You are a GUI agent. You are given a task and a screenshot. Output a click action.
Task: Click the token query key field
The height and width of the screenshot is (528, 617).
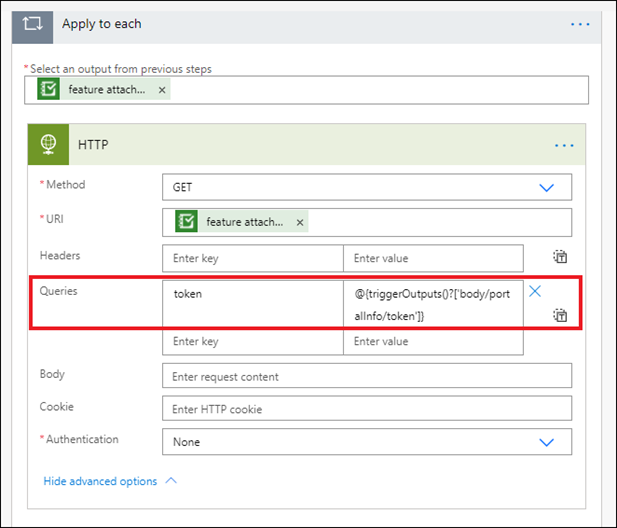pos(253,303)
